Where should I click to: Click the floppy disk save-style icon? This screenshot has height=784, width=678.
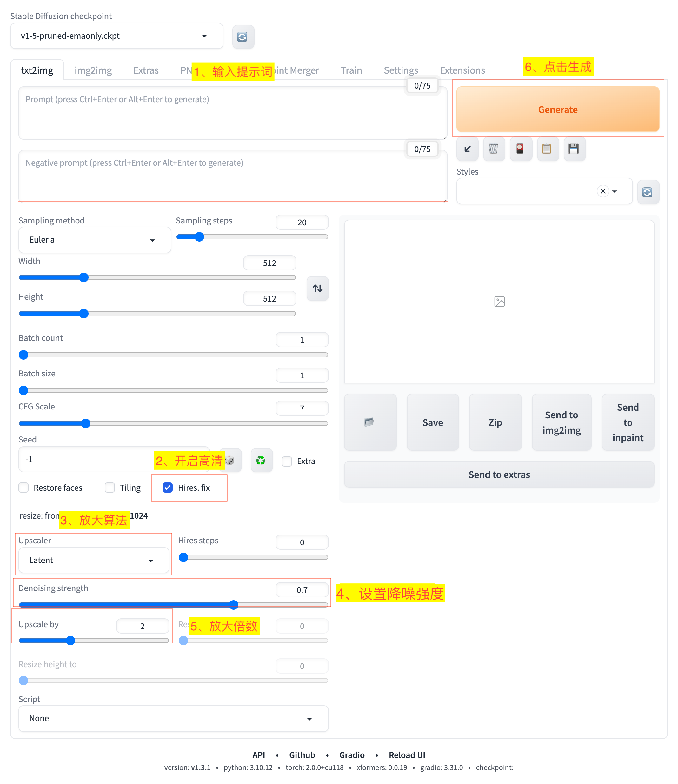pyautogui.click(x=574, y=149)
